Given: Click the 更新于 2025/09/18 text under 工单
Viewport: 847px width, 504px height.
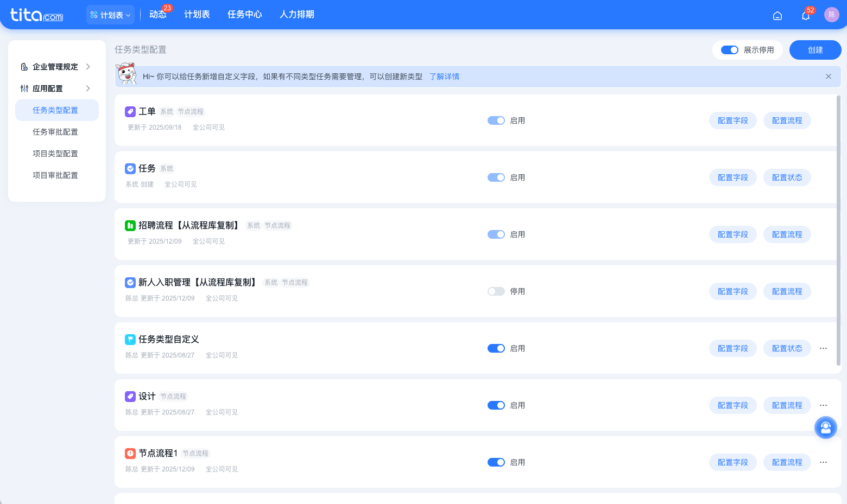Looking at the screenshot, I should point(155,127).
